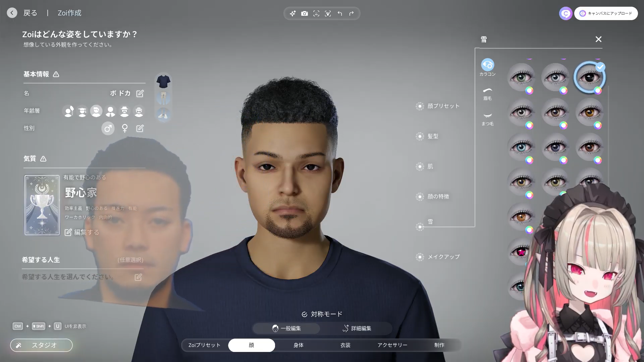The height and width of the screenshot is (362, 644).
Task: Select the pink star eye preset
Action: point(520,252)
